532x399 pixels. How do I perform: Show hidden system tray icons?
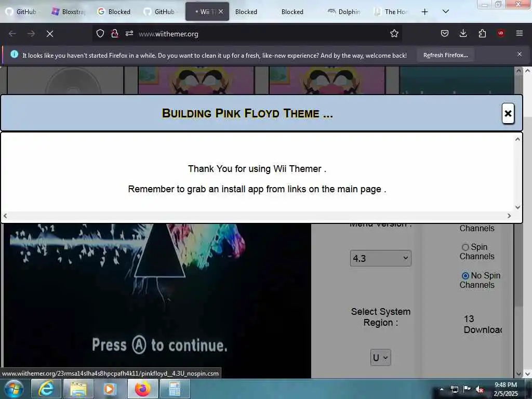[442, 389]
